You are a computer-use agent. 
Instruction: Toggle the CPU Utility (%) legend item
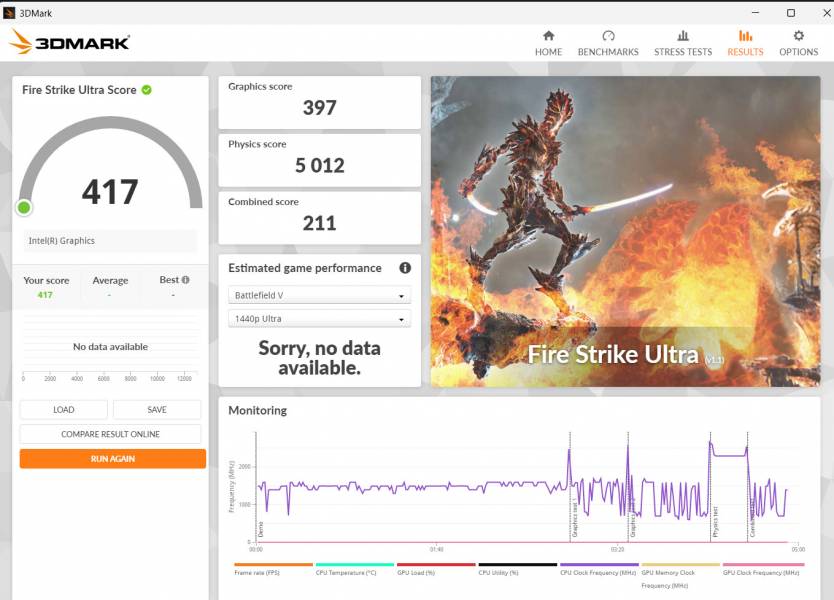click(517, 569)
